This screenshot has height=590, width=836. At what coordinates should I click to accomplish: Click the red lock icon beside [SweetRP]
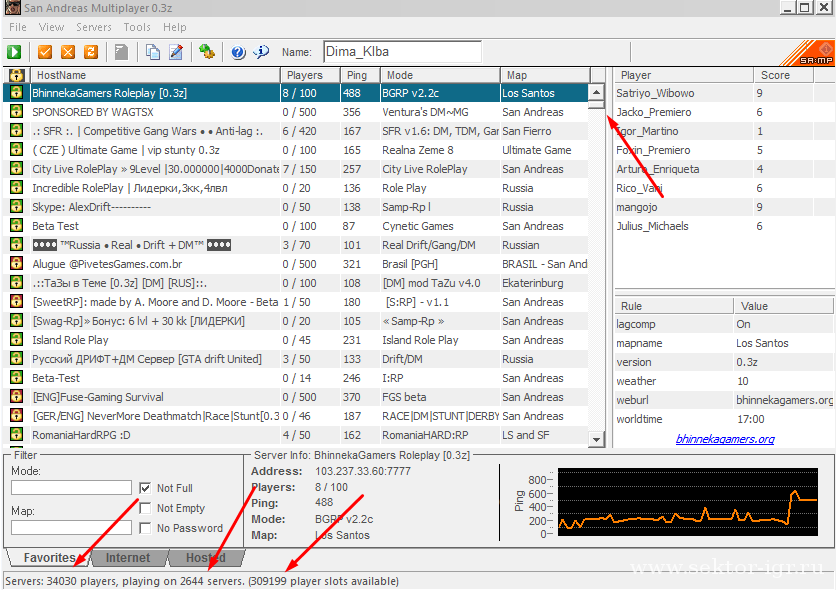tap(17, 302)
